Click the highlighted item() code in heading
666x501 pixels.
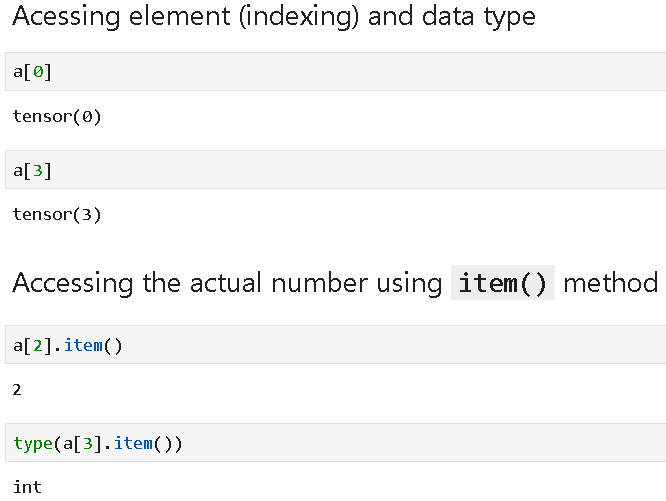[x=503, y=283]
